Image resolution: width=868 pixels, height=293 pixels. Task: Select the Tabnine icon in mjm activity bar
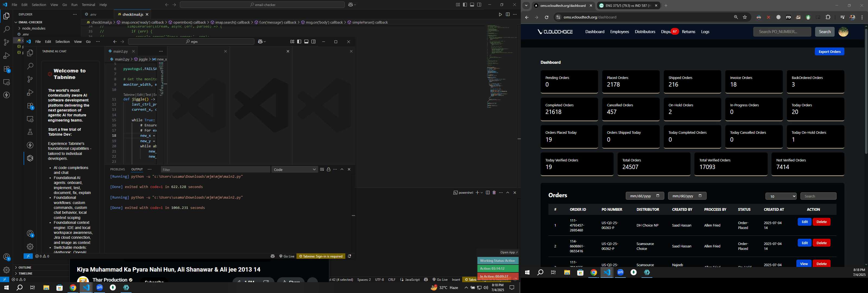click(30, 158)
